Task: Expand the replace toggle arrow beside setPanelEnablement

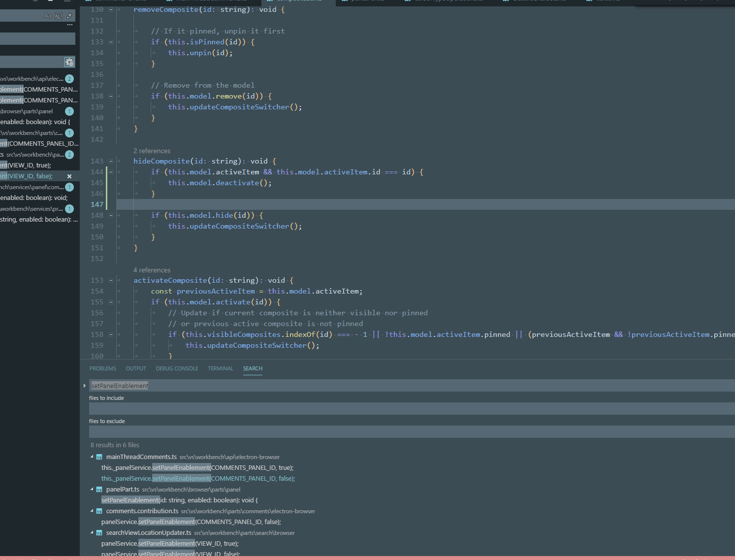Action: point(85,386)
